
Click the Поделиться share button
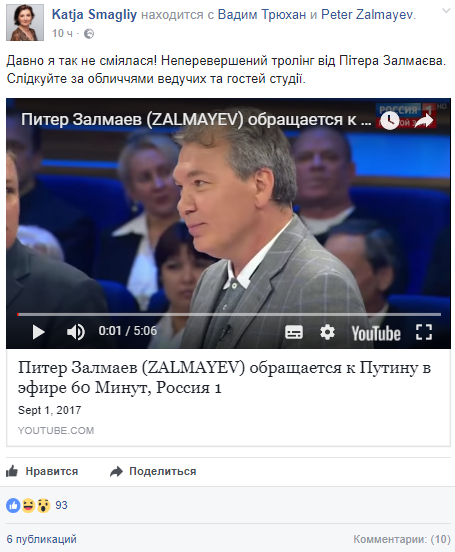click(153, 471)
